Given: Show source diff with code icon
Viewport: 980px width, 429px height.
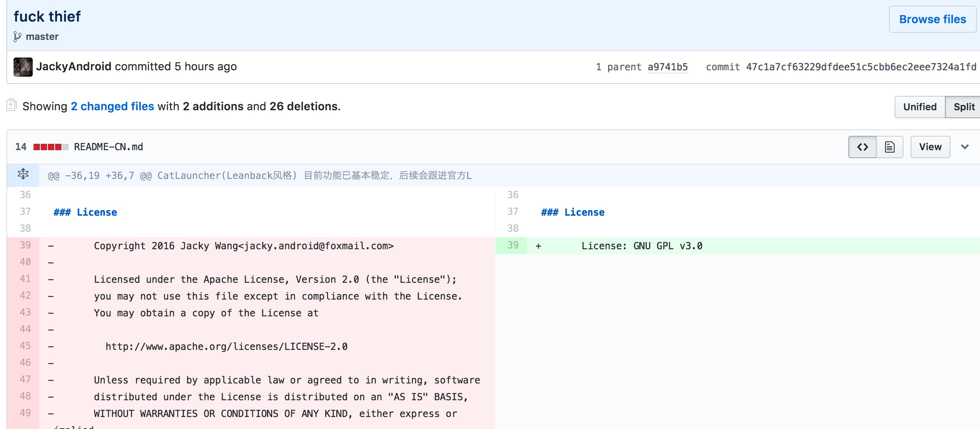Looking at the screenshot, I should (862, 147).
